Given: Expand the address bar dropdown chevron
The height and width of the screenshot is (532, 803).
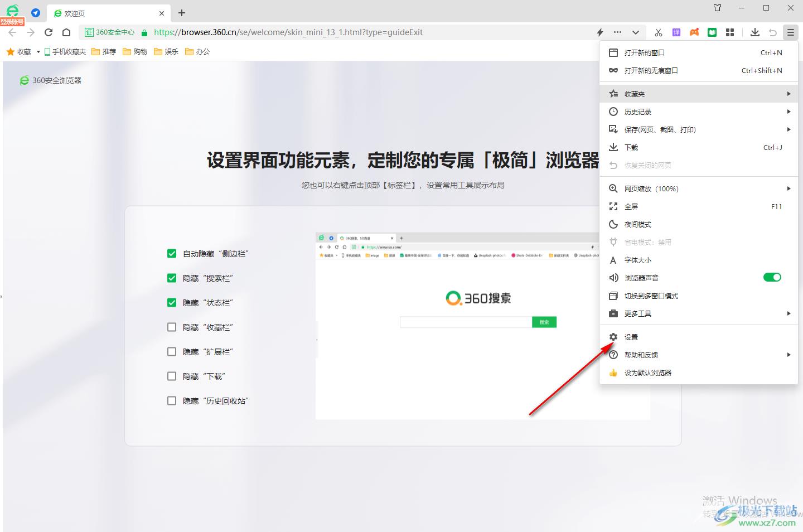Looking at the screenshot, I should pos(636,32).
